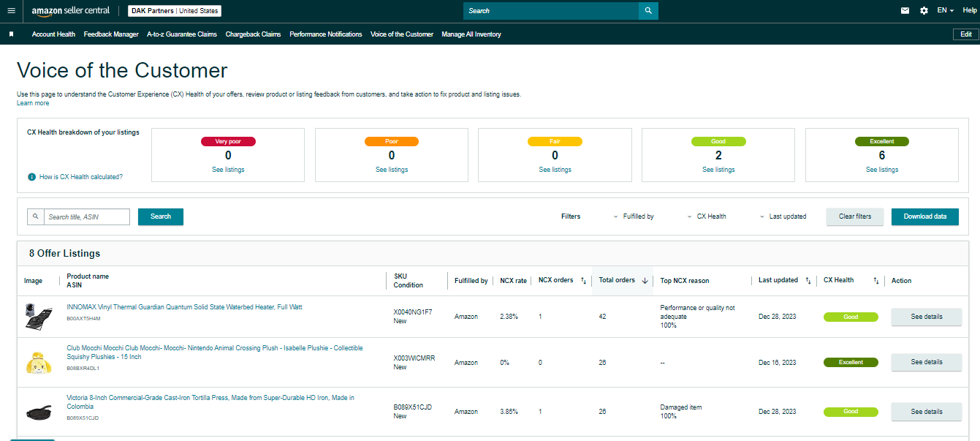Open How is CX Health calculated link
Viewport: 980px width, 441px height.
pos(81,177)
